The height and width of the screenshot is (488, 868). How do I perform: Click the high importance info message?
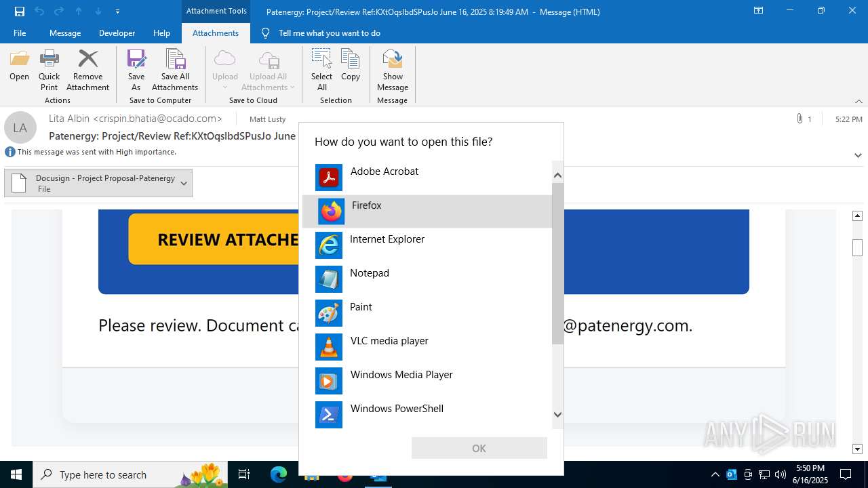(91, 152)
